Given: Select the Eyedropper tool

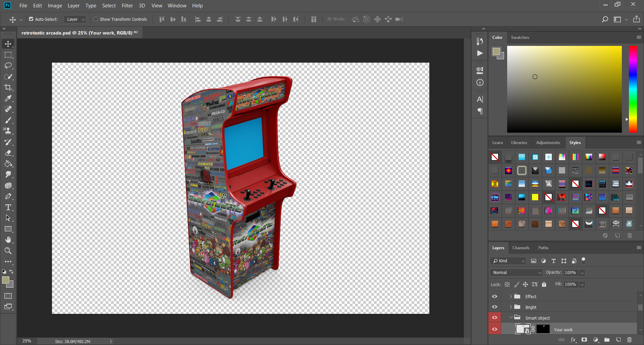Looking at the screenshot, I should 8,98.
